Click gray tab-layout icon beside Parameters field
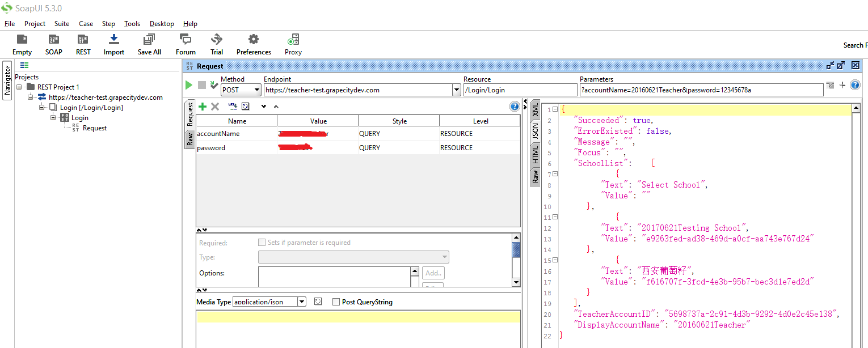Screen dimensions: 868x348 [x=831, y=86]
